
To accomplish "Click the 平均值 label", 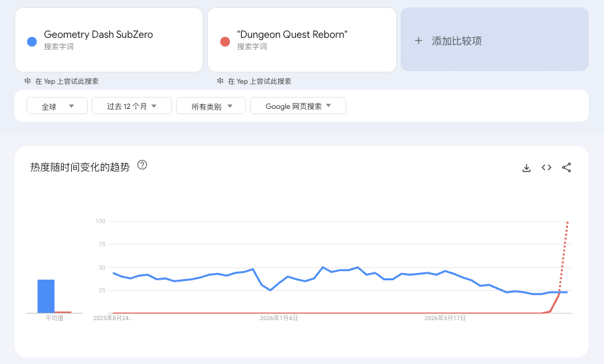I will [x=54, y=318].
